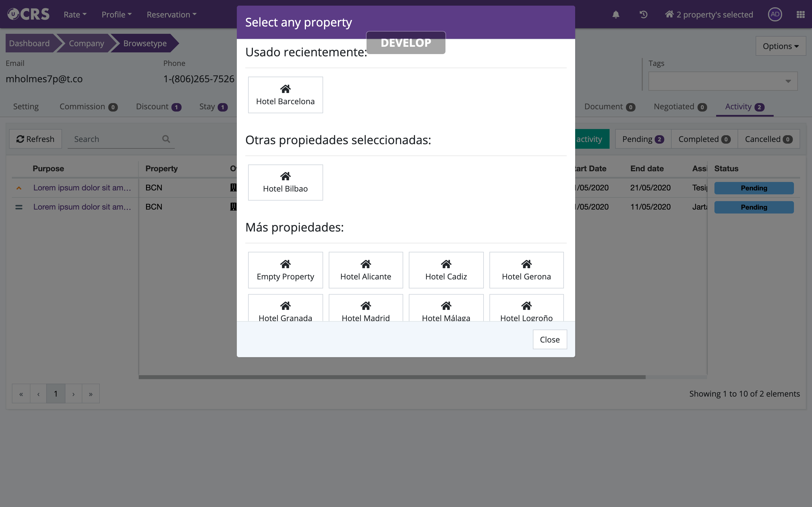Select the Hotel Cadiz property tile

[x=446, y=270]
